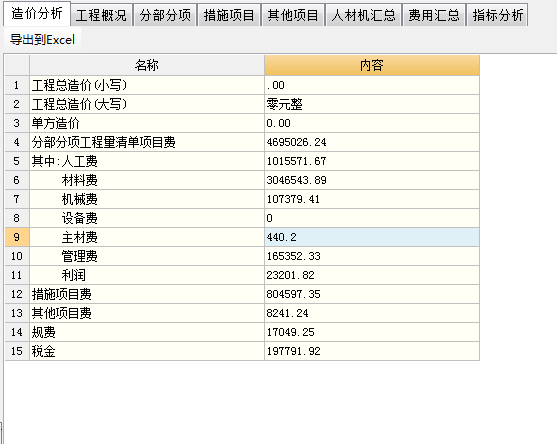Image resolution: width=557 pixels, height=444 pixels.
Task: Switch to the 人材机汇总 tab
Action: click(x=363, y=15)
